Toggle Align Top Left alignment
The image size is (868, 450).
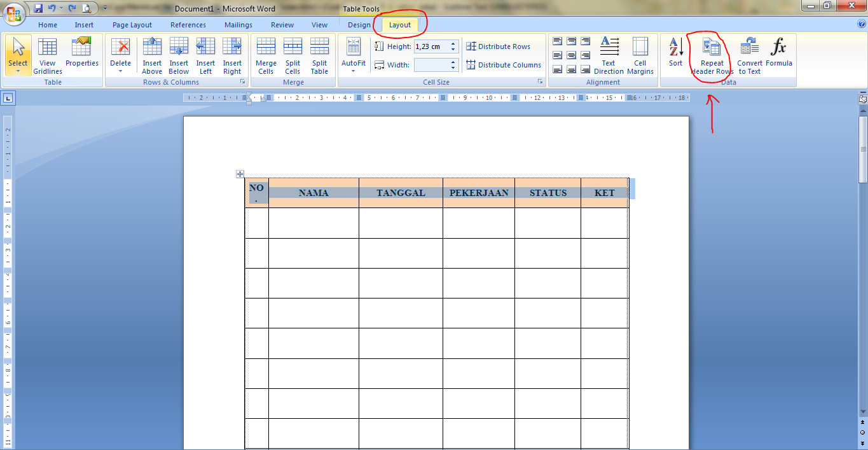[x=556, y=39]
